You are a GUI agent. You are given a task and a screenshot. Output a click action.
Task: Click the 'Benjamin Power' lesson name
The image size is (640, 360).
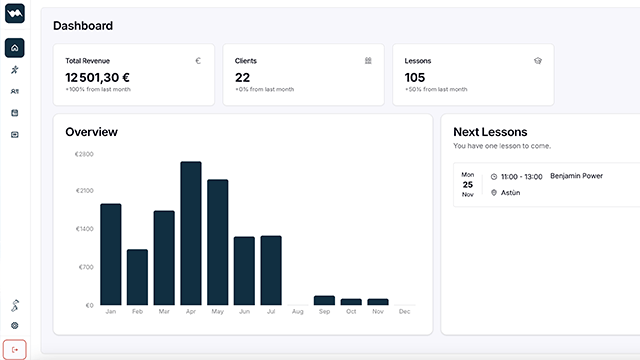click(576, 176)
